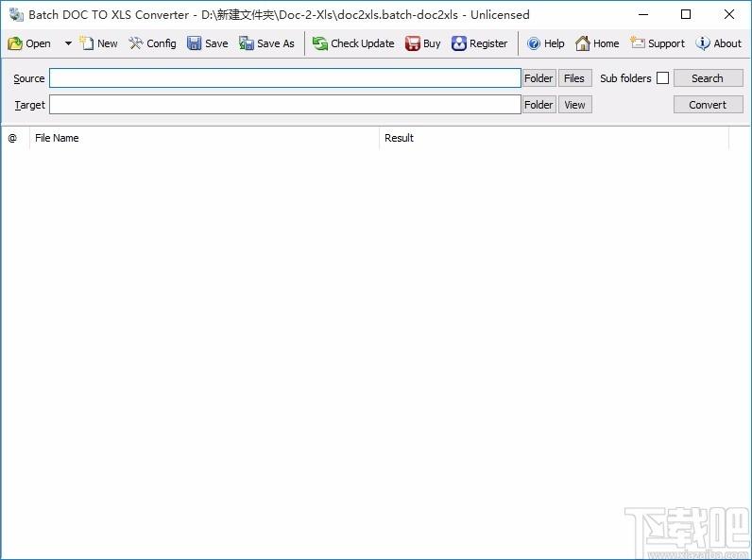Screen dimensions: 752x560
Task: Enable the Sub folders checkbox
Action: click(663, 78)
